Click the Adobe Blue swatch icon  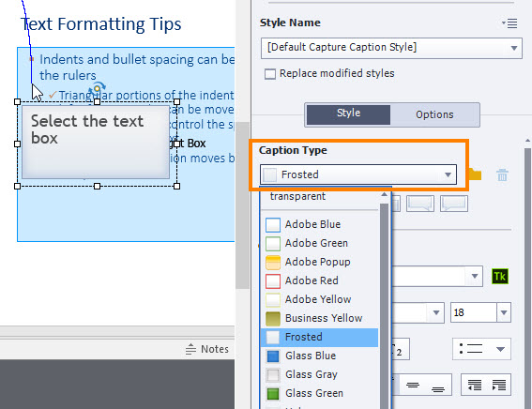(273, 224)
